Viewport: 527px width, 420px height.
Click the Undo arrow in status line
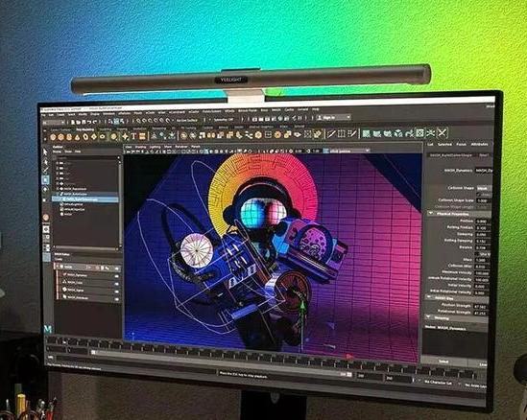[x=89, y=122]
